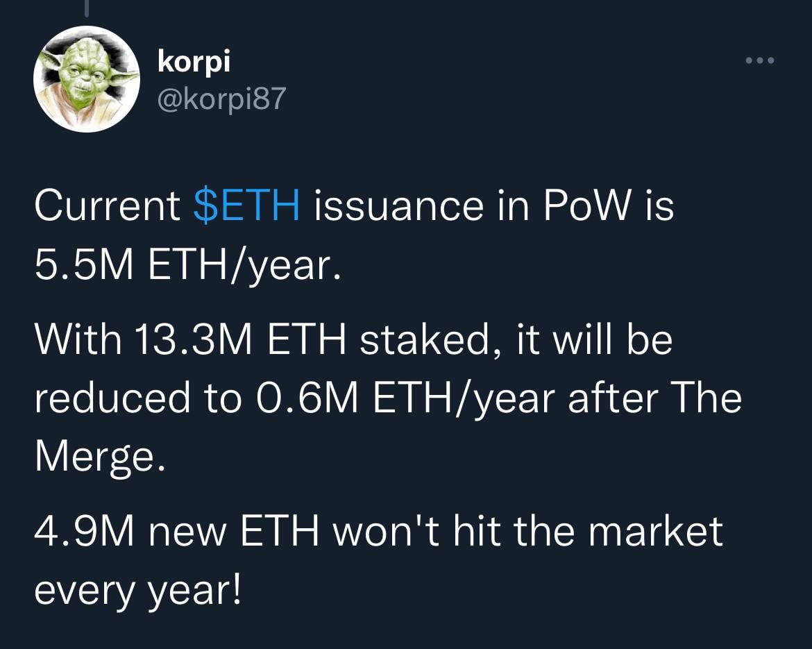Open korpi's Yoda profile picture
Screen dimensions: 812x649
tap(87, 78)
